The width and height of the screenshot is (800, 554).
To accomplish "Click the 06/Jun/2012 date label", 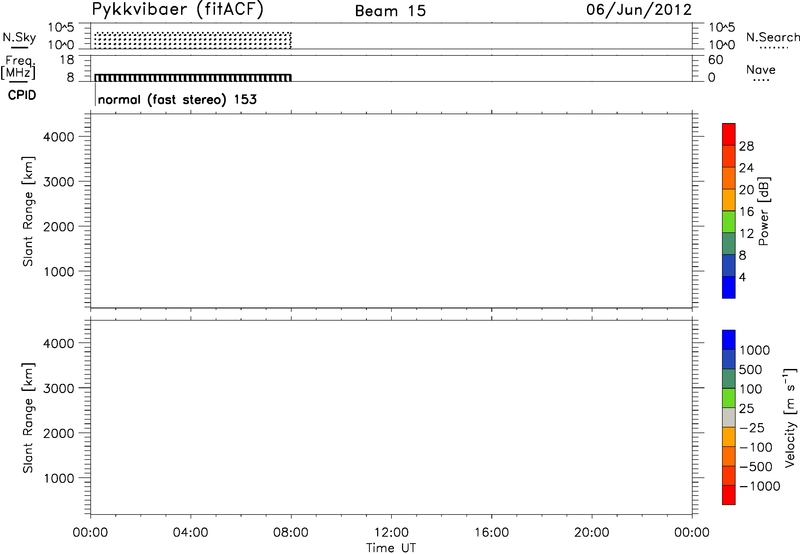I will [639, 10].
